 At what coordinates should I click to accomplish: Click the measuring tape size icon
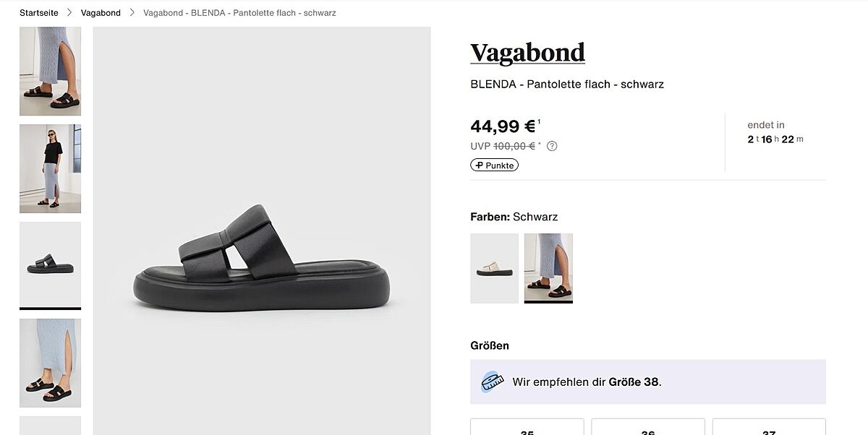(x=492, y=382)
